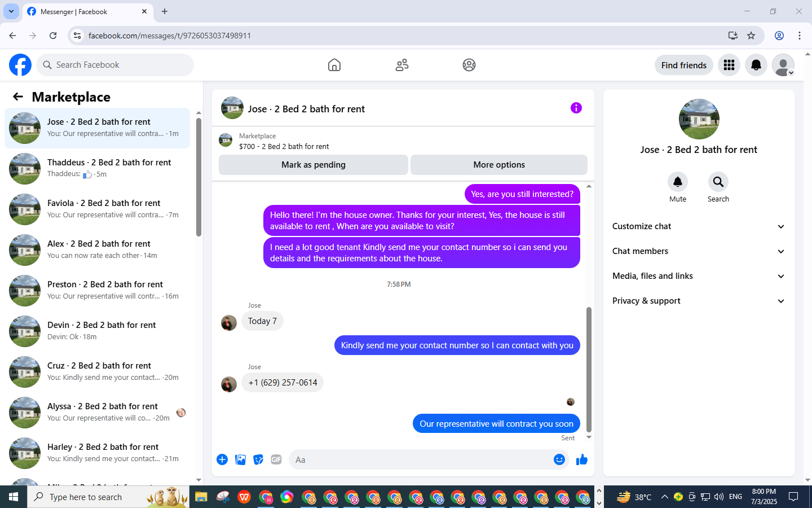The width and height of the screenshot is (812, 508).
Task: Click the phone number +1 (629) 257-0614 message
Action: pyautogui.click(x=283, y=383)
